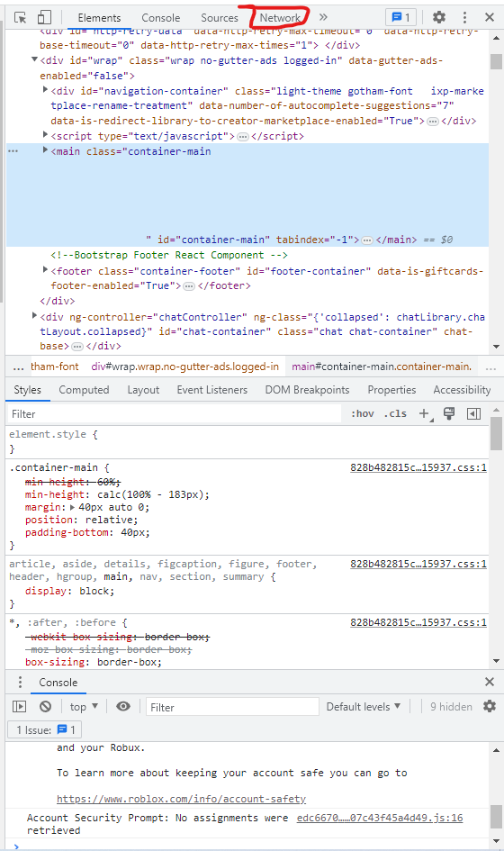Select div#wrap in the breadcrumb bar
This screenshot has height=851, width=504.
(185, 367)
